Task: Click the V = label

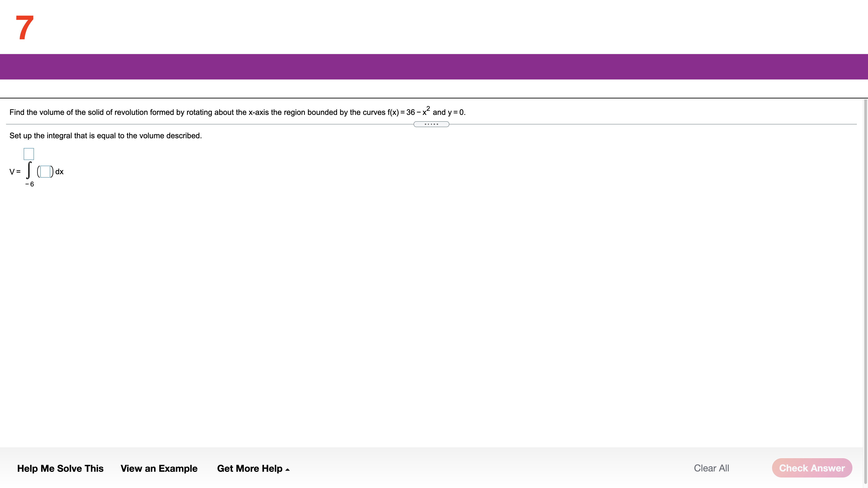Action: 15,172
